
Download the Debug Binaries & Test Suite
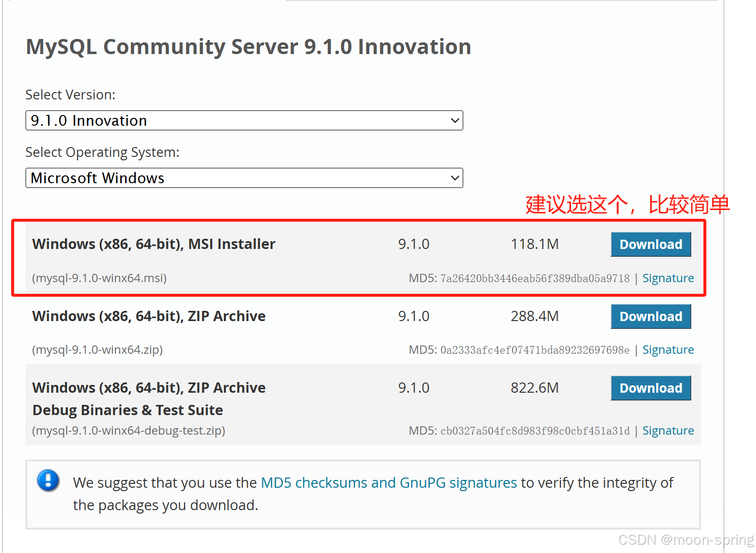point(651,388)
